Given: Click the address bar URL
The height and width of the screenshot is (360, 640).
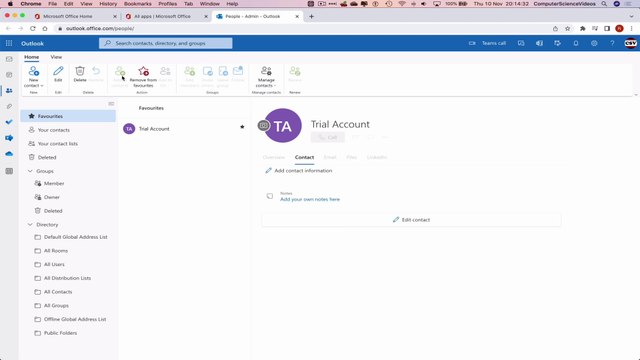Looking at the screenshot, I should pos(100,29).
